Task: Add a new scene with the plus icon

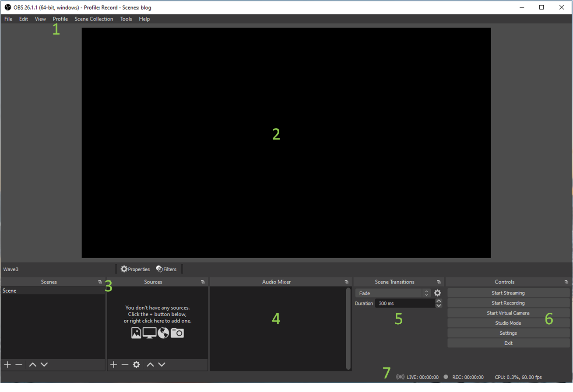Action: click(x=7, y=364)
